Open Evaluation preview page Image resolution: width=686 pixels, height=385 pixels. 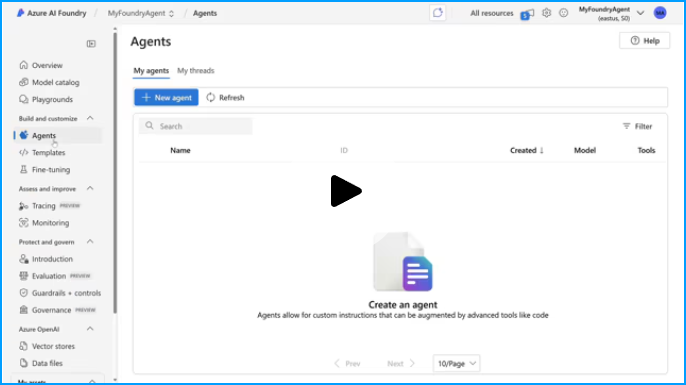tap(55, 276)
